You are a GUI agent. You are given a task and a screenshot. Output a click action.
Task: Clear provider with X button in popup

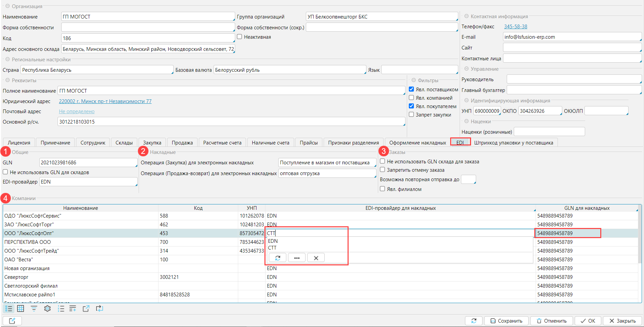(316, 258)
